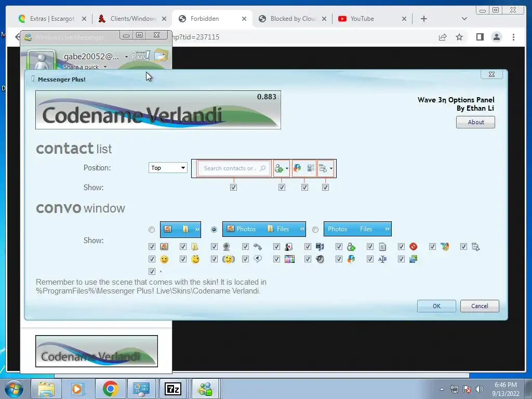Open a new Chrome tab with plus
The height and width of the screenshot is (399, 532).
(x=424, y=19)
